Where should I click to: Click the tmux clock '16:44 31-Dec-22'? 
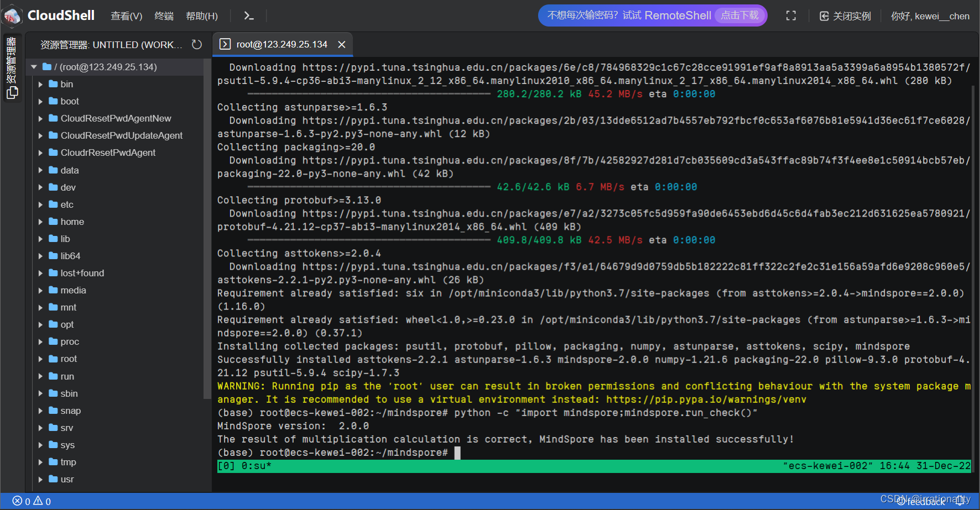[x=925, y=466]
